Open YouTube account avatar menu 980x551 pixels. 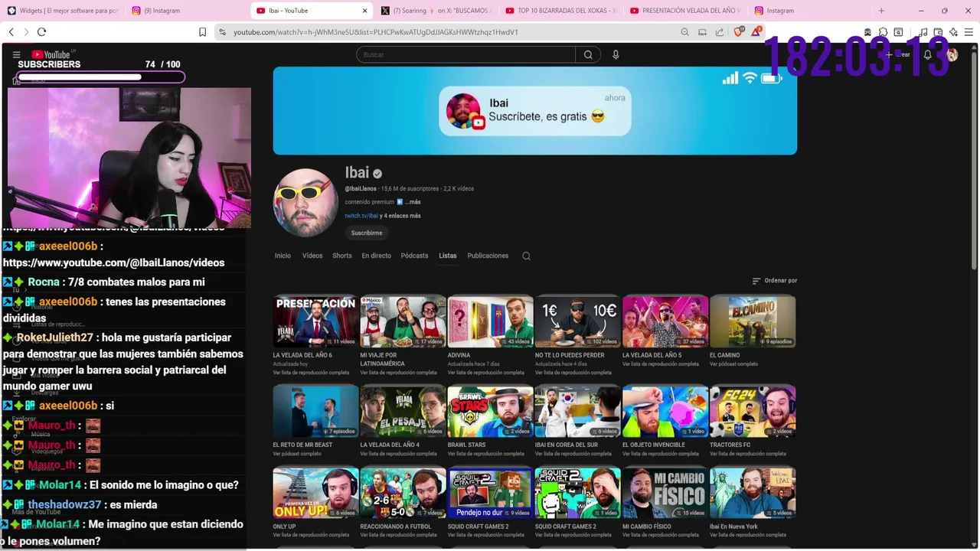(952, 54)
